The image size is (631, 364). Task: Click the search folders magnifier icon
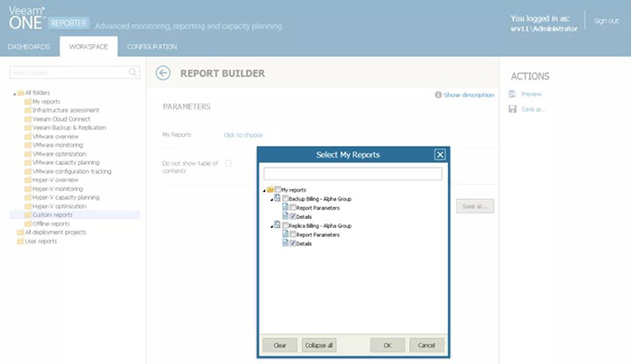(x=133, y=72)
